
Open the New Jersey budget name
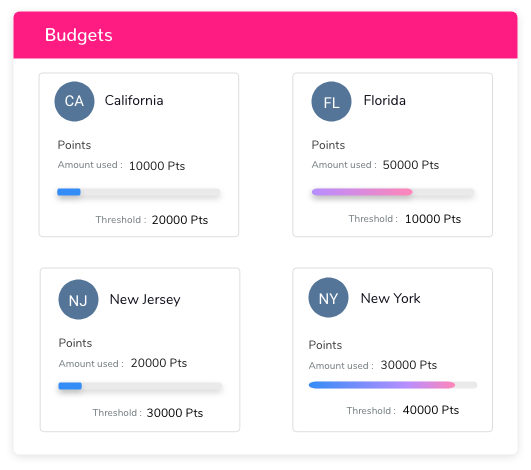[x=145, y=300]
